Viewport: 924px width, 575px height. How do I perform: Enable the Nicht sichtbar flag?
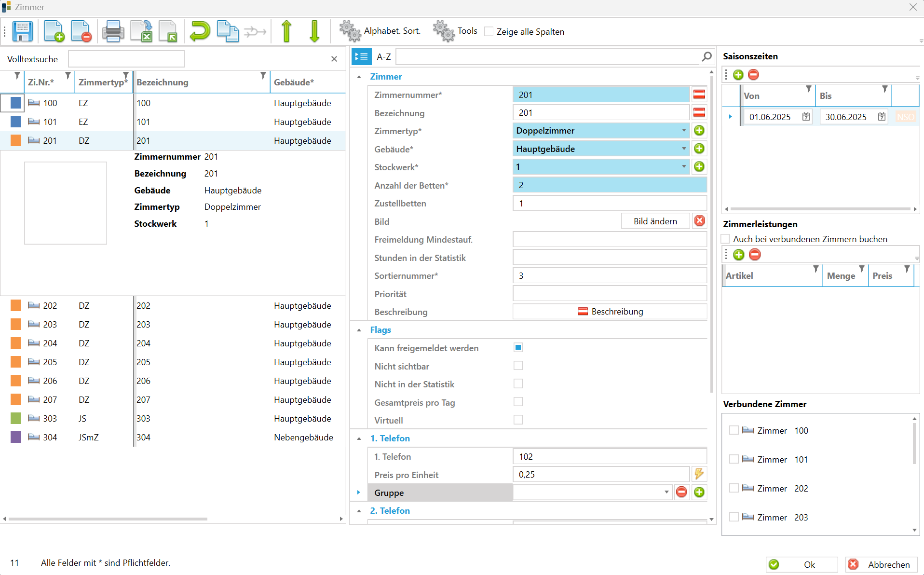pyautogui.click(x=518, y=366)
